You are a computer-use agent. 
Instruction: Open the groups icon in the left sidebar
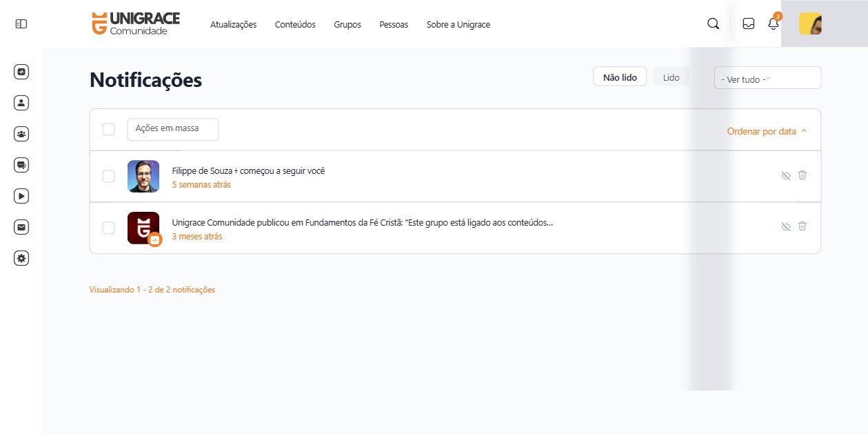tap(21, 134)
